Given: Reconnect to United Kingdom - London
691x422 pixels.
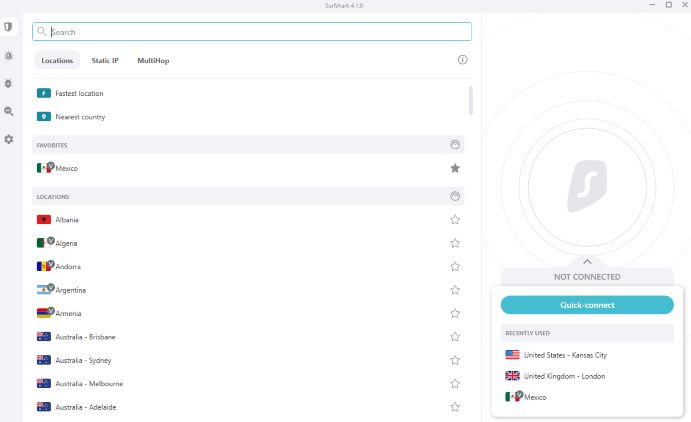Looking at the screenshot, I should point(587,376).
